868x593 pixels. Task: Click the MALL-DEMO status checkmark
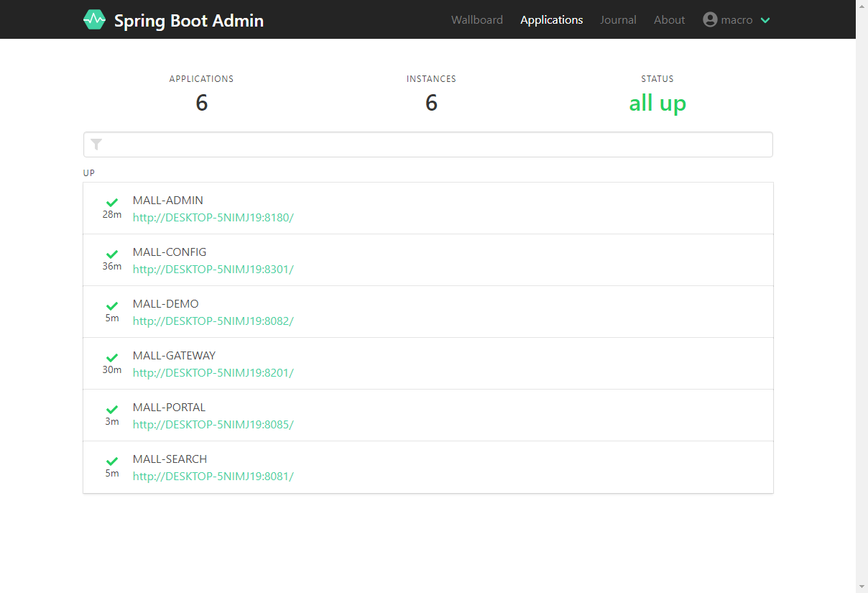coord(112,306)
